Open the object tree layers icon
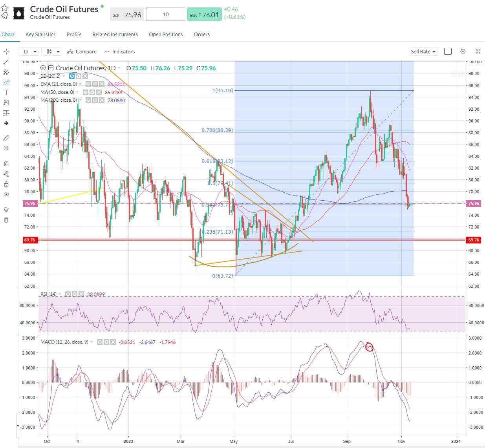 [6, 210]
